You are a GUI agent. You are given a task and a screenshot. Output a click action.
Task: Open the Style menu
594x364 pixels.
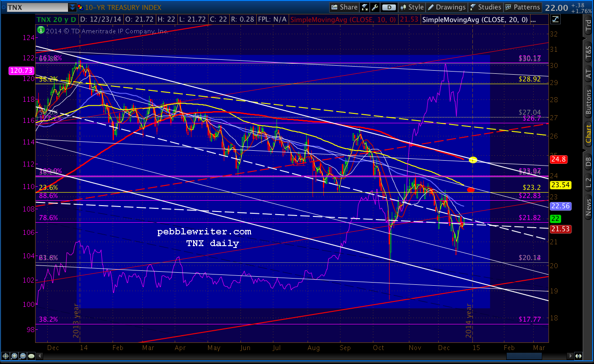[412, 7]
